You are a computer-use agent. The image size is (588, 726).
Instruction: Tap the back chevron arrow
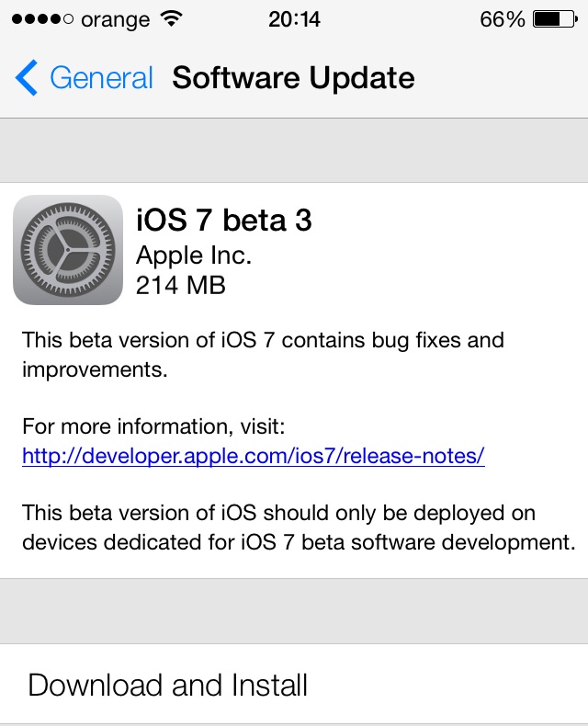click(27, 78)
